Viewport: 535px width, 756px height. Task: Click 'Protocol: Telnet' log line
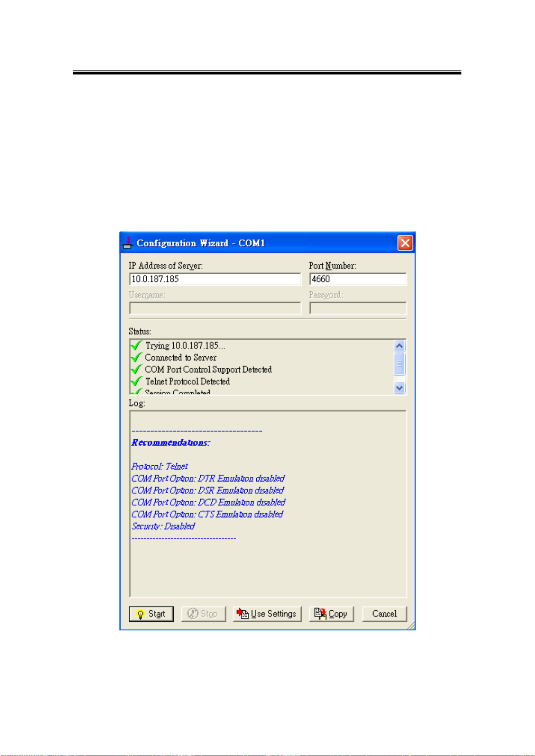(160, 467)
